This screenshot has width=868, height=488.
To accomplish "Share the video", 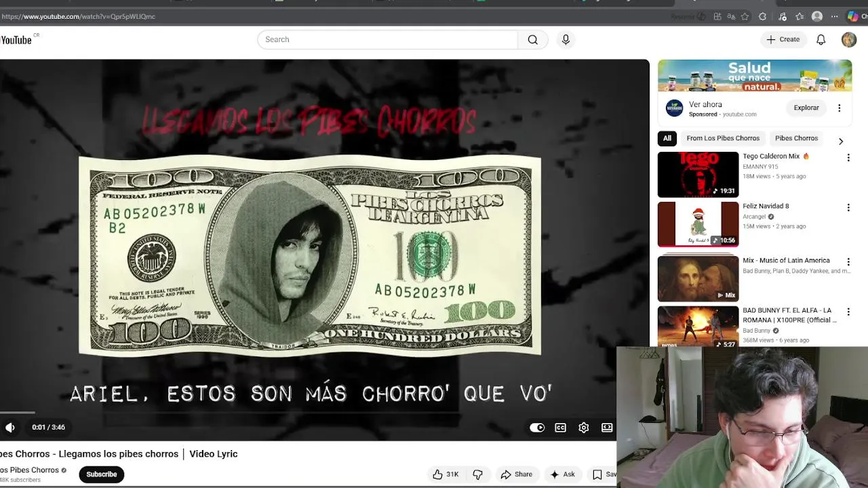I will (x=517, y=474).
